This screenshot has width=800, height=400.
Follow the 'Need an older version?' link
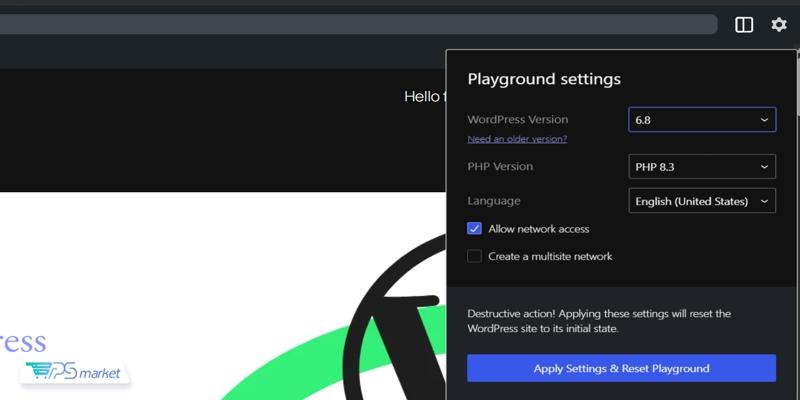click(x=517, y=139)
